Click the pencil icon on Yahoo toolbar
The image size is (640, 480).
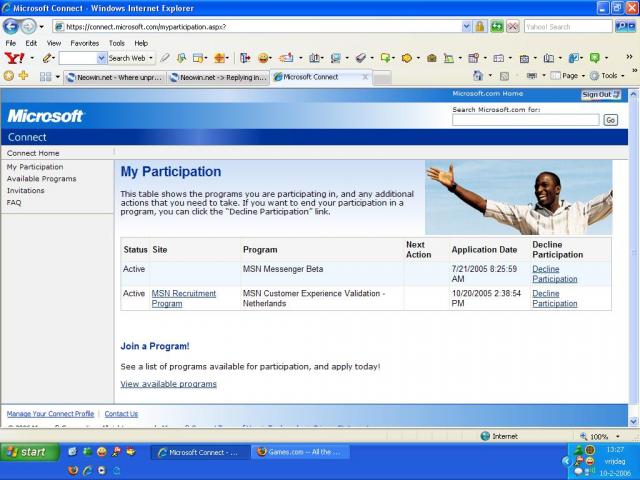[x=47, y=58]
